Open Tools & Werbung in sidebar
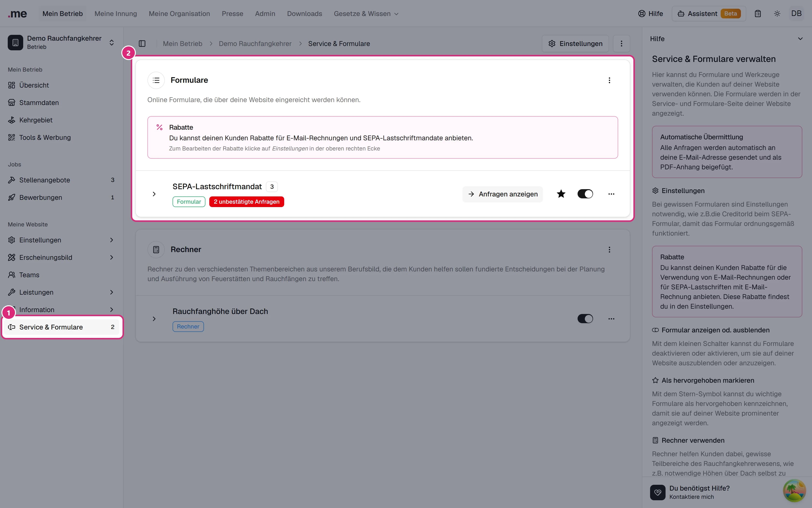The image size is (812, 508). 61,137
